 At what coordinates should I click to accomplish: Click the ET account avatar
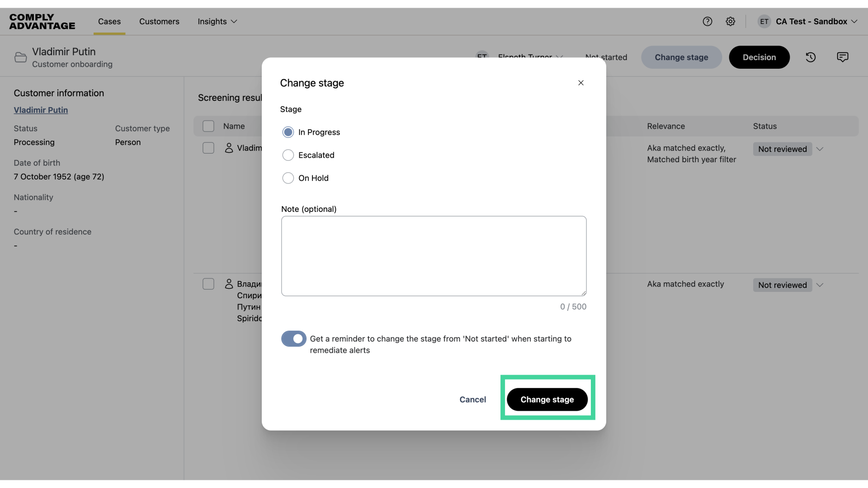[x=764, y=21]
